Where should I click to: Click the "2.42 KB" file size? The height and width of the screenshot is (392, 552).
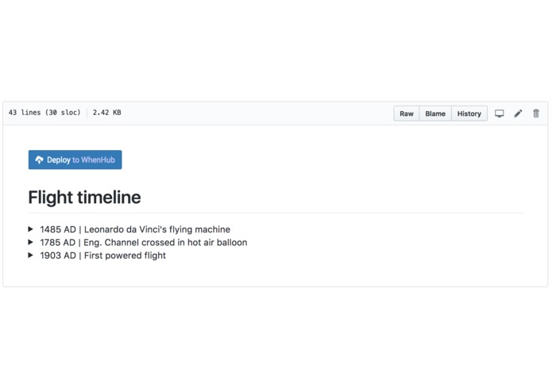pyautogui.click(x=107, y=113)
